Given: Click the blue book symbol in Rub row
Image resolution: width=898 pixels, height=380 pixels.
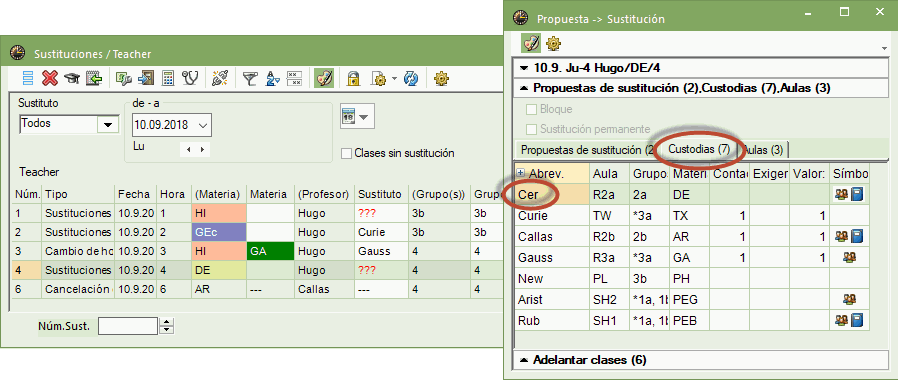Looking at the screenshot, I should click(857, 320).
